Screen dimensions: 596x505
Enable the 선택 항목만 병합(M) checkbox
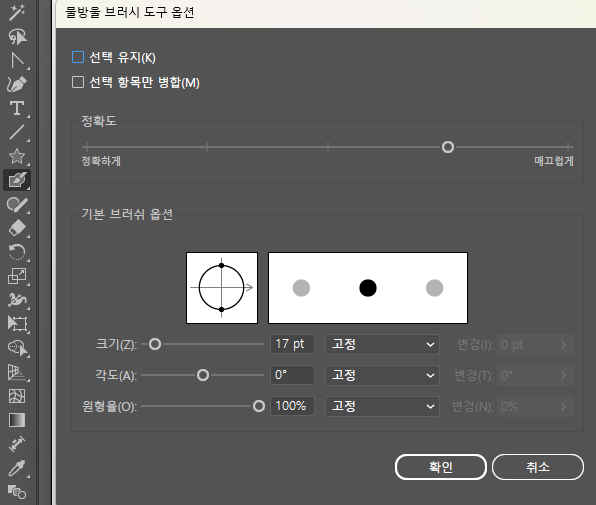point(78,82)
